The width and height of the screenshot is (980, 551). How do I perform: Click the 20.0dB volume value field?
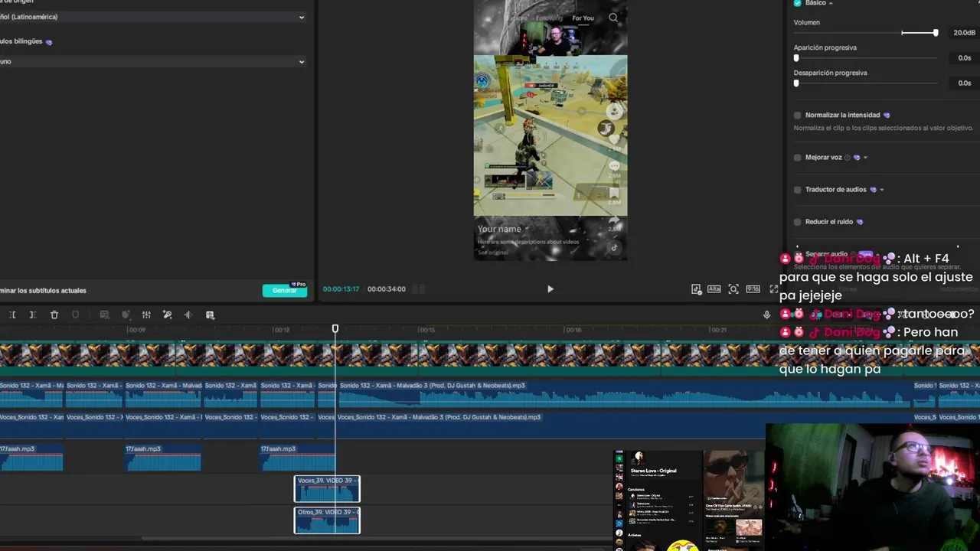click(964, 33)
